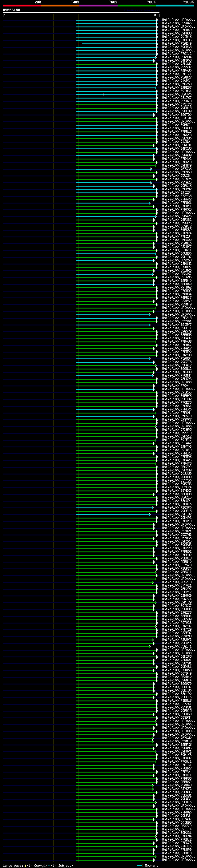Open hit UniRef100_Q9M4P5
This screenshot has height=868, width=197.
(x=177, y=216)
